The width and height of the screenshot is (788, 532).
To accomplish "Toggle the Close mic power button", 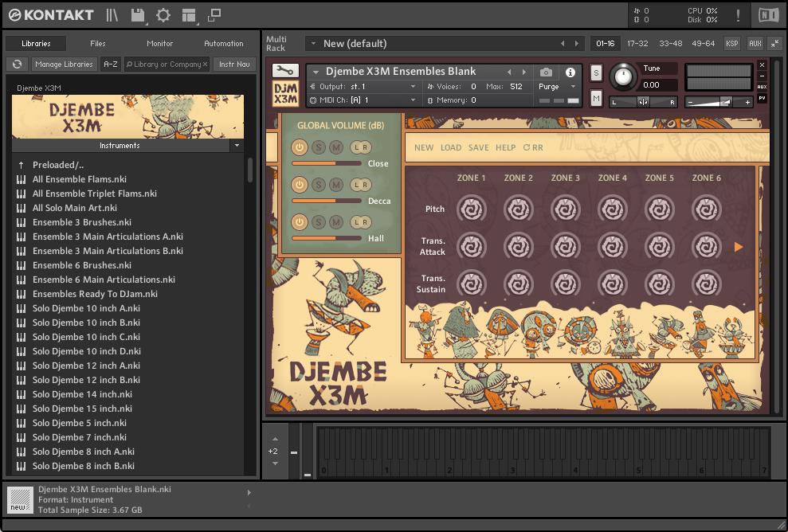I will (300, 147).
